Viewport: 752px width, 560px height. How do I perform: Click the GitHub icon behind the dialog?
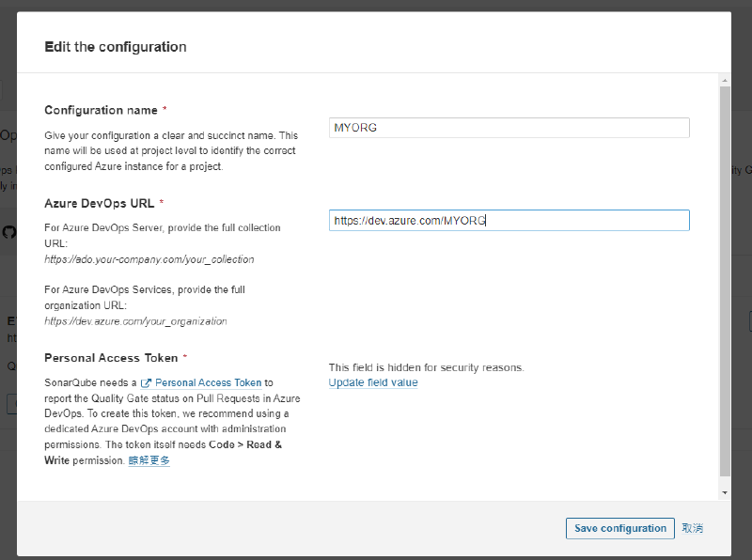tap(9, 232)
